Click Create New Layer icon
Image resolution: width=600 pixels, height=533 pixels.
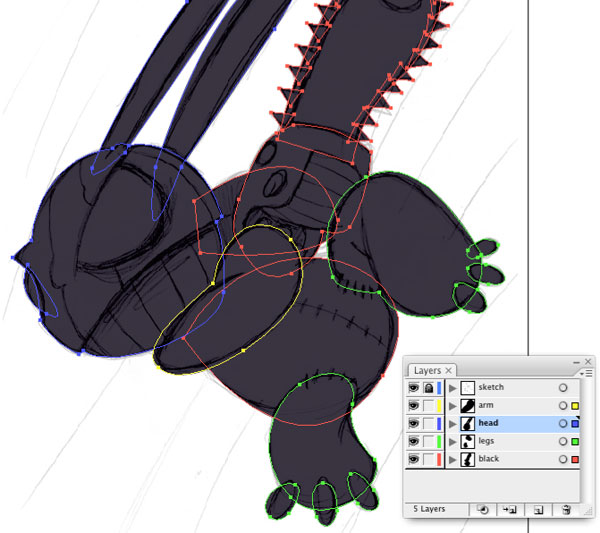point(538,510)
